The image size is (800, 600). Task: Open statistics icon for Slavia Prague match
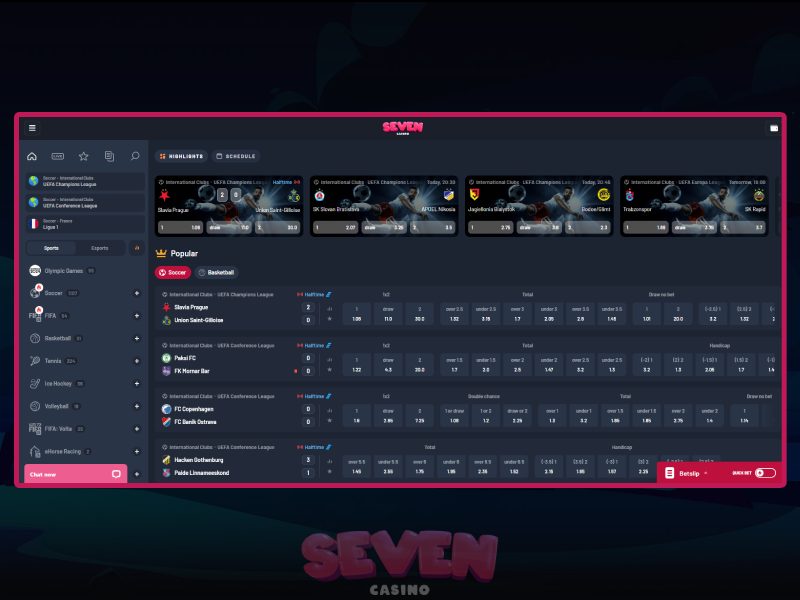pos(330,309)
